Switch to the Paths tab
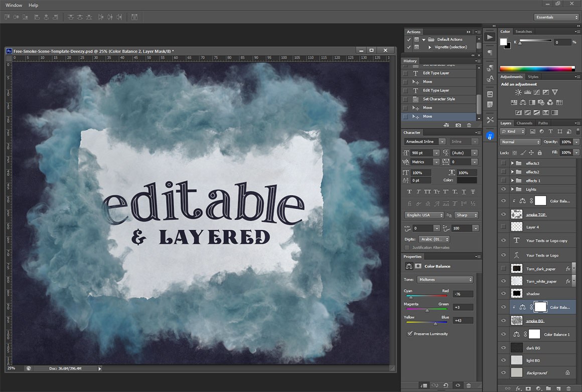Screen dimensions: 582x392 (x=543, y=123)
